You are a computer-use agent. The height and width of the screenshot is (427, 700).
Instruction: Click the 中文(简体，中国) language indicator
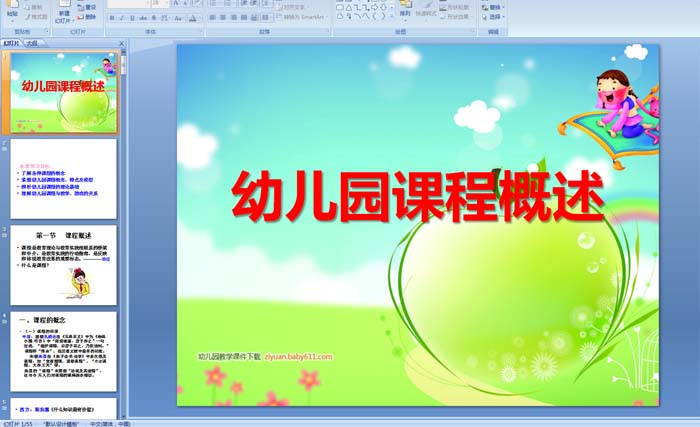[110, 424]
